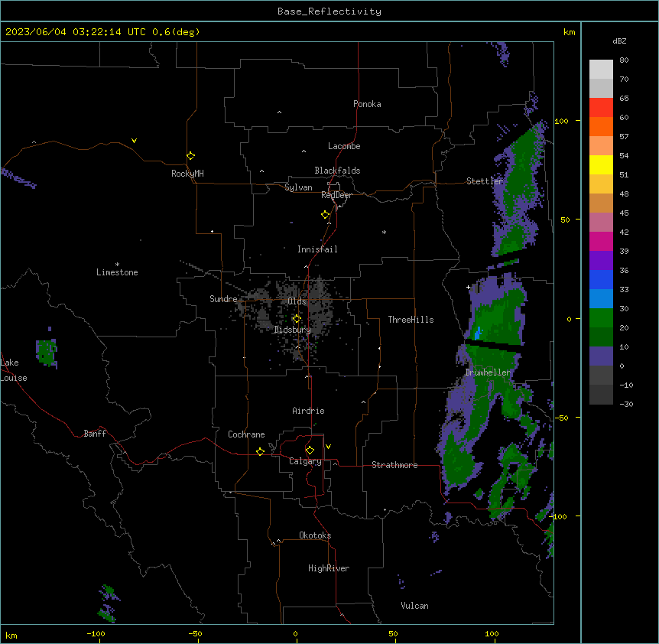Image resolution: width=659 pixels, height=644 pixels.
Task: Choose the bright green swatch below 30
Action: [x=601, y=318]
